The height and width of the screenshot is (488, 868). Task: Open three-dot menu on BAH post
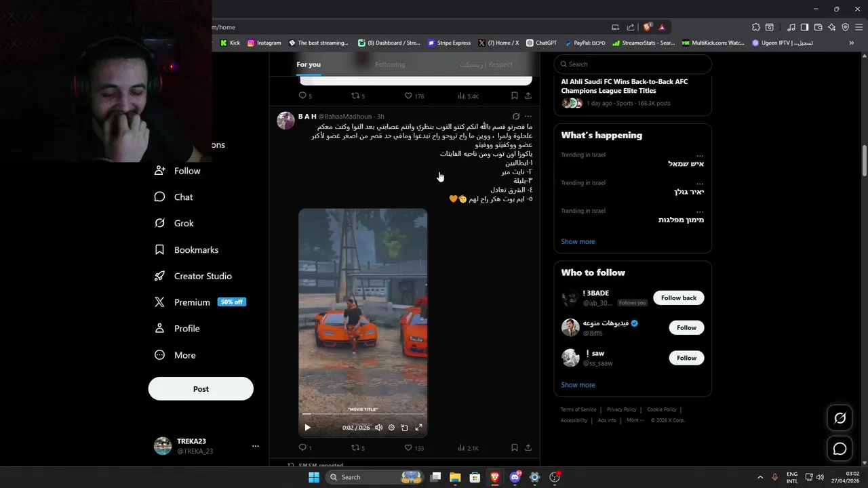(x=528, y=117)
